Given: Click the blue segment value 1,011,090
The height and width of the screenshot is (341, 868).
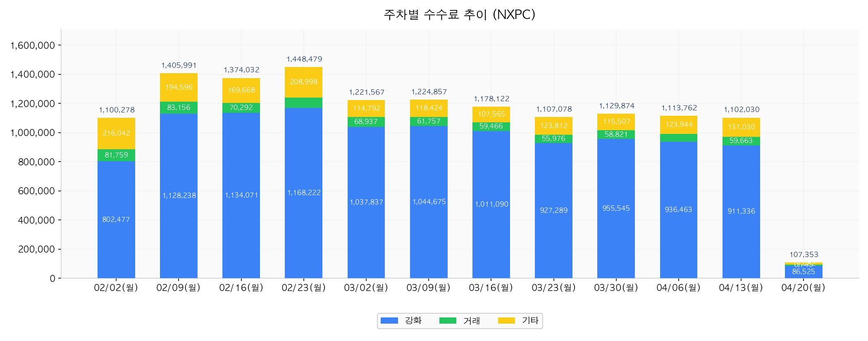Looking at the screenshot, I should pyautogui.click(x=491, y=204).
